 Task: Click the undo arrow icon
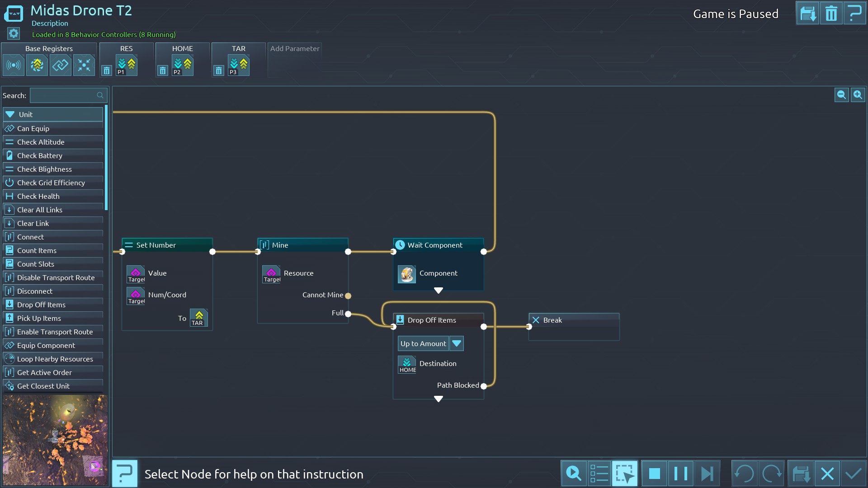744,474
